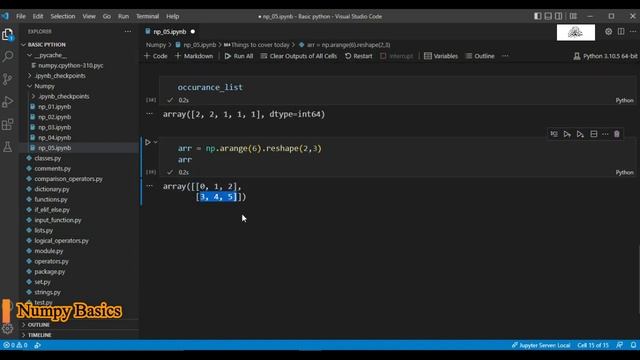Open the Search view in activity bar
The image size is (640, 360).
pyautogui.click(x=7, y=56)
